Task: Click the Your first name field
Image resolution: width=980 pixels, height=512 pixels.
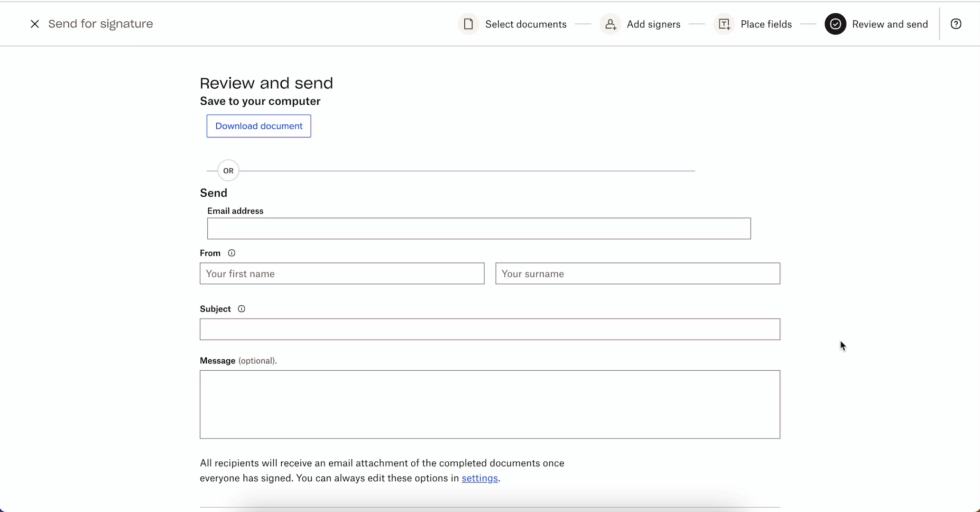Action: (342, 274)
